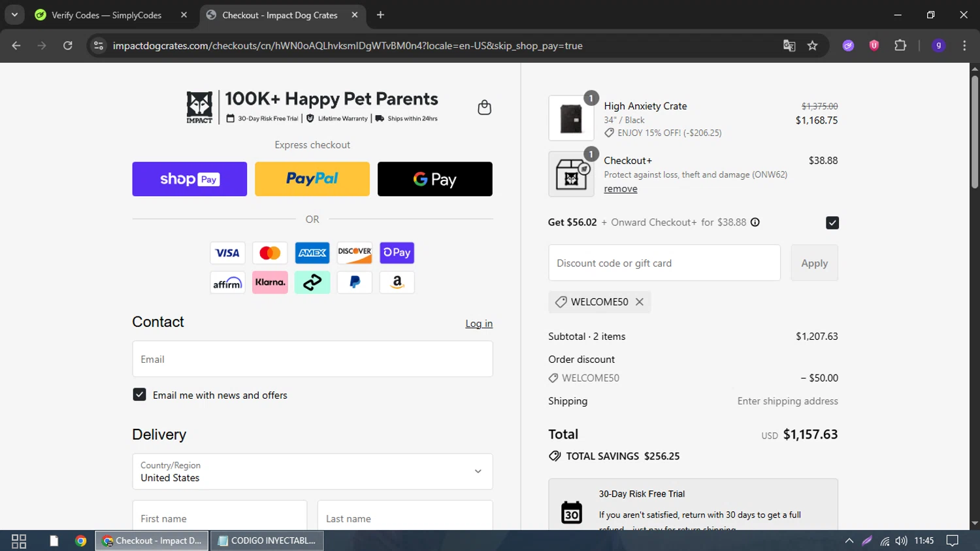Bookmark this page with the star icon
The height and width of the screenshot is (551, 980).
[813, 46]
